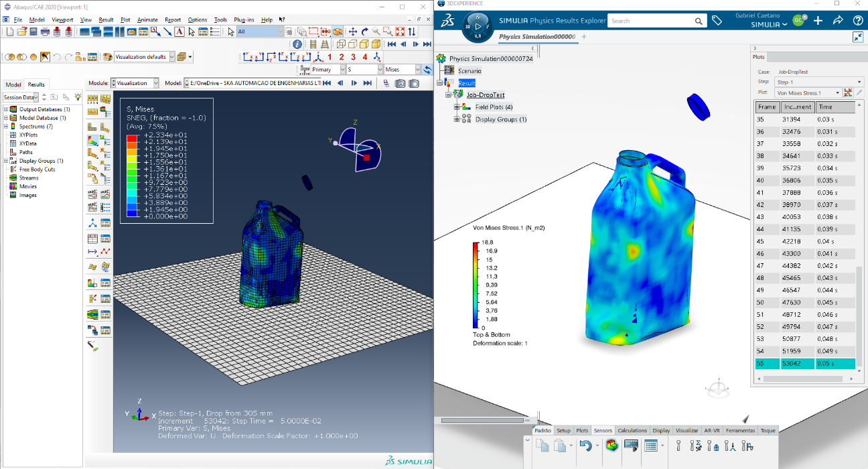This screenshot has height=469, width=868.
Task: Click the 3DEXPERIENCE Search input field
Action: point(656,21)
